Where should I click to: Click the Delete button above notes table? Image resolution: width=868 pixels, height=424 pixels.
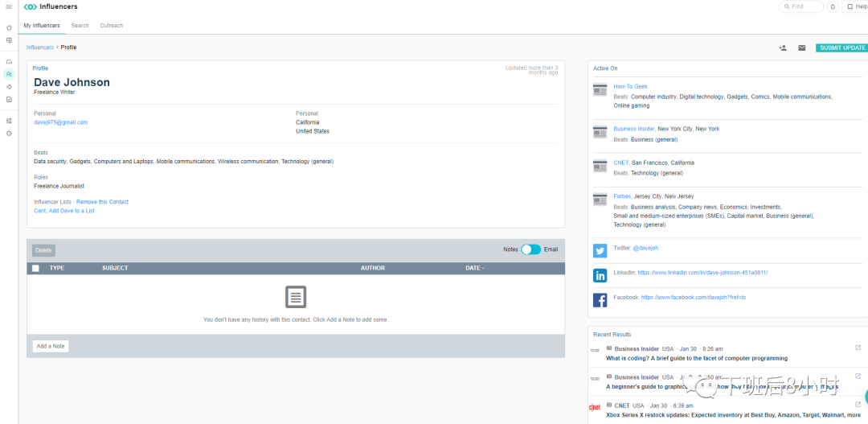43,250
